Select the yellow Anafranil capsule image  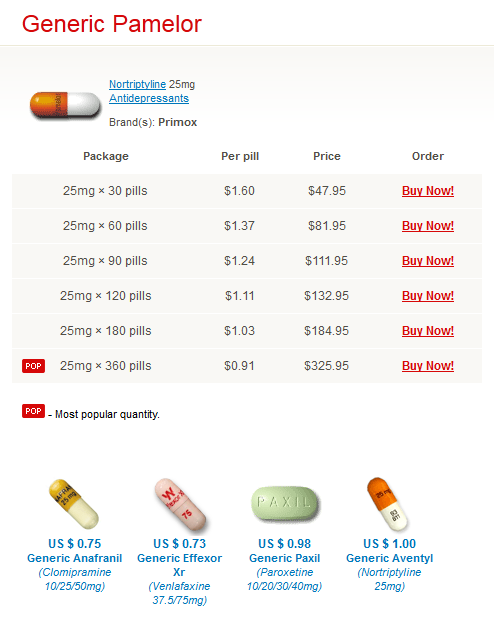74,504
